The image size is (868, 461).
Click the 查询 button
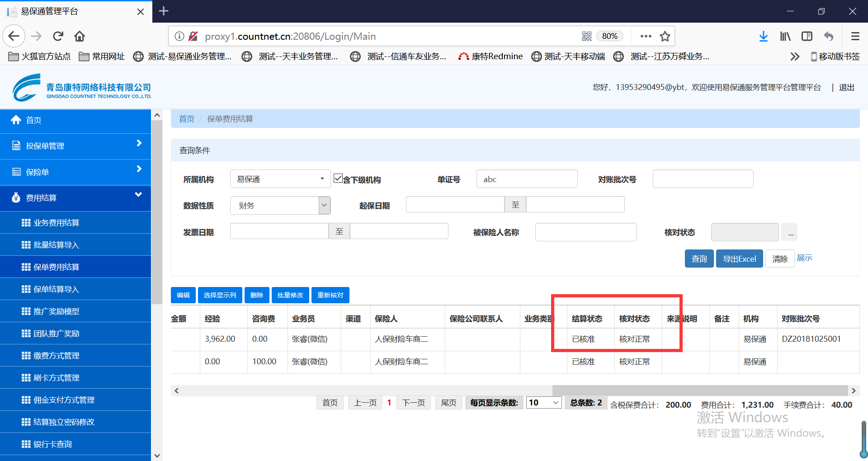click(699, 259)
